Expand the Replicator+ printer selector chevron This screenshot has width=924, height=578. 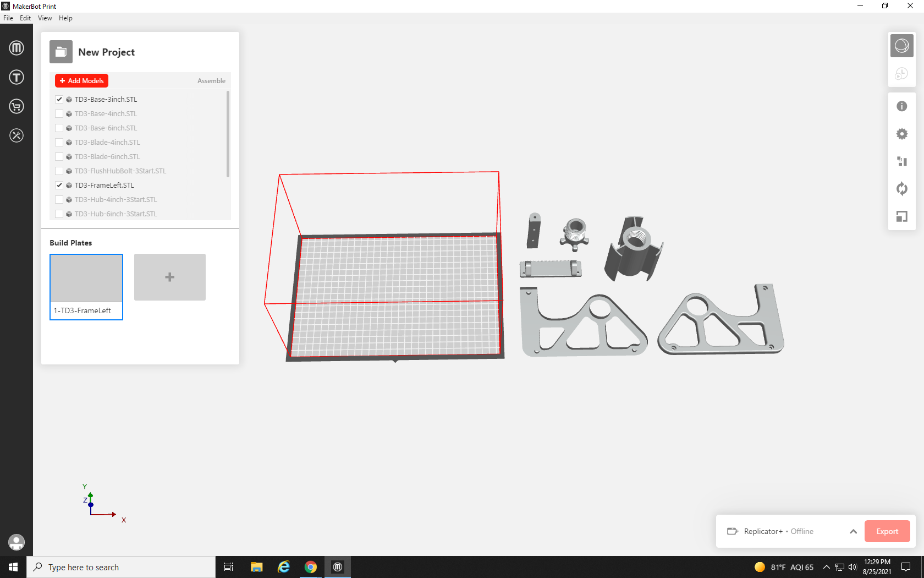point(853,531)
